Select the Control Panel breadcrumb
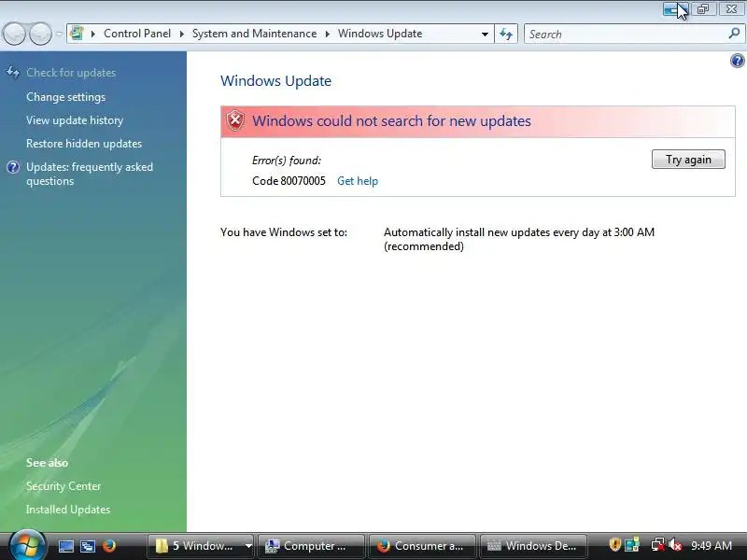This screenshot has width=747, height=560. [x=137, y=34]
